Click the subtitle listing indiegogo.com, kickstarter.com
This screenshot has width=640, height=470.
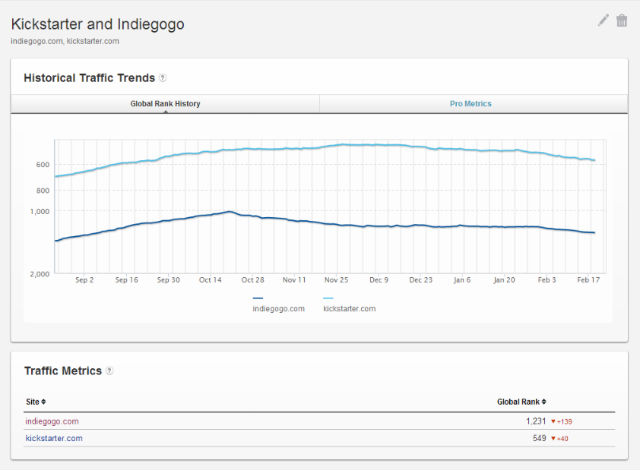(x=65, y=41)
